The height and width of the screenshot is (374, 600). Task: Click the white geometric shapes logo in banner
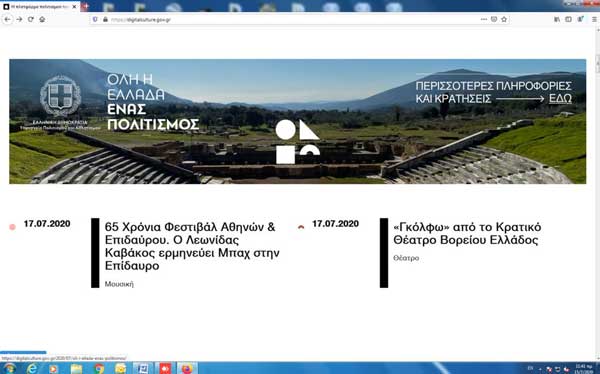(298, 141)
